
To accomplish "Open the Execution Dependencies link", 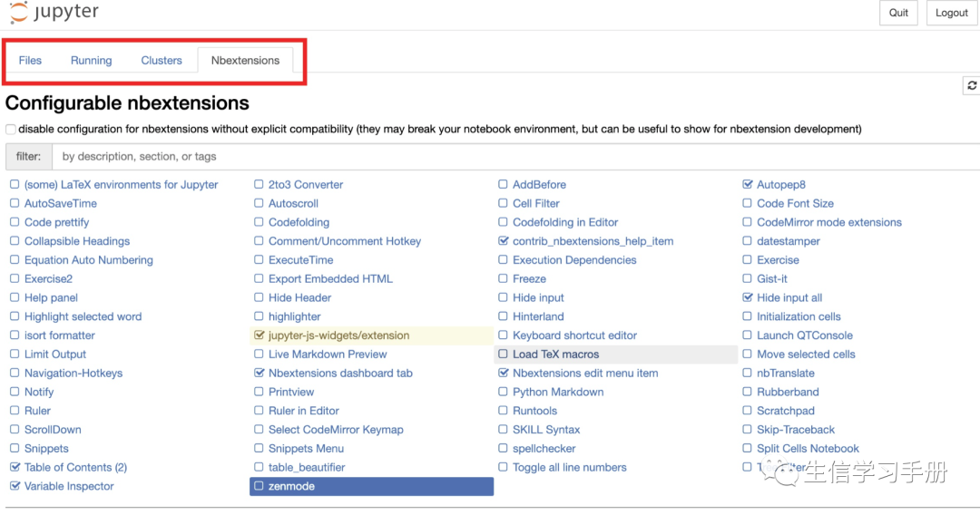I will (x=574, y=259).
